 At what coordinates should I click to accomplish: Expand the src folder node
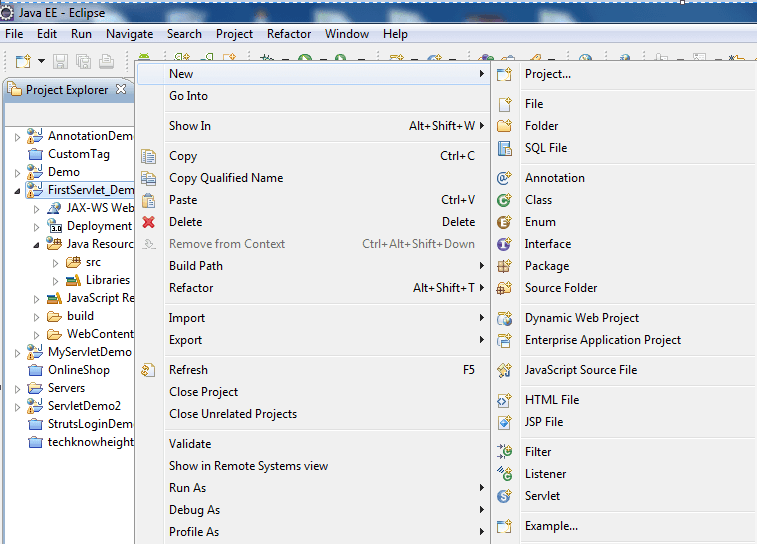pos(56,263)
